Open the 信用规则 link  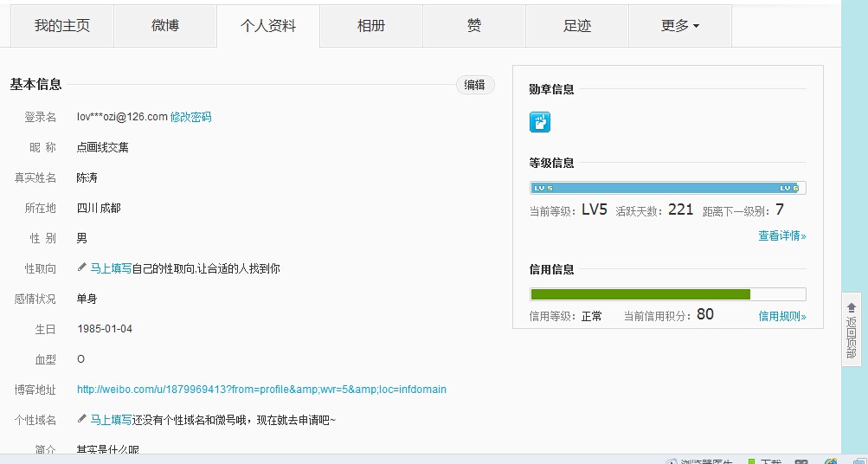782,317
